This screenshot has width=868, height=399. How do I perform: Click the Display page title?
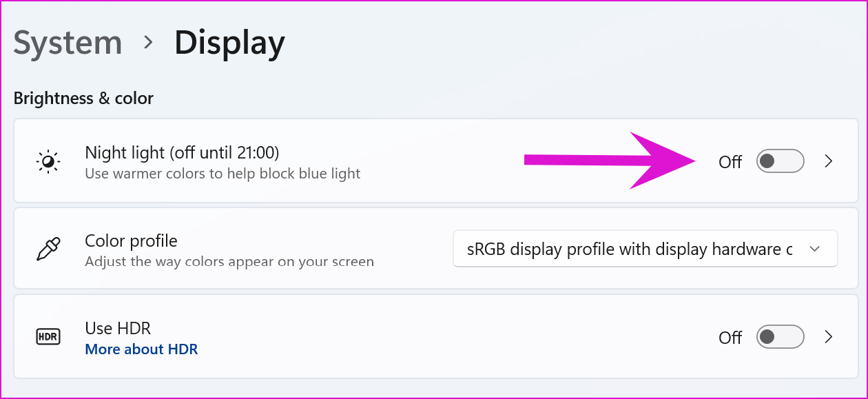click(x=229, y=43)
